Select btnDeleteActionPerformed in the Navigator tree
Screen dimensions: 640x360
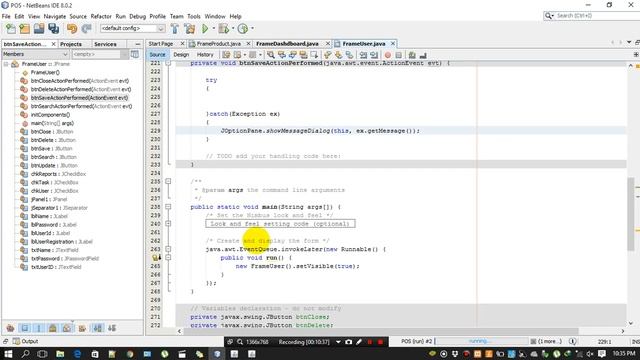point(81,89)
